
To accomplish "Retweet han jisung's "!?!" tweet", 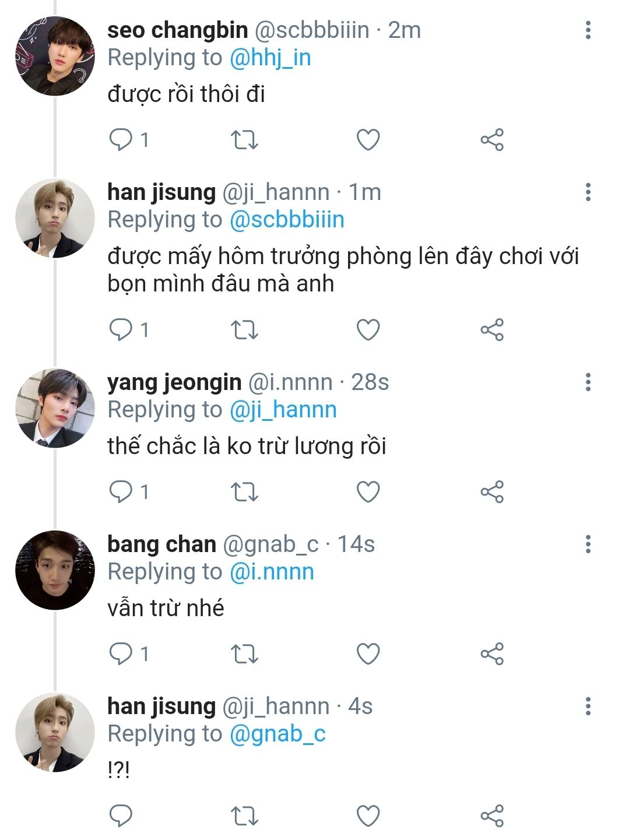I will (x=244, y=816).
